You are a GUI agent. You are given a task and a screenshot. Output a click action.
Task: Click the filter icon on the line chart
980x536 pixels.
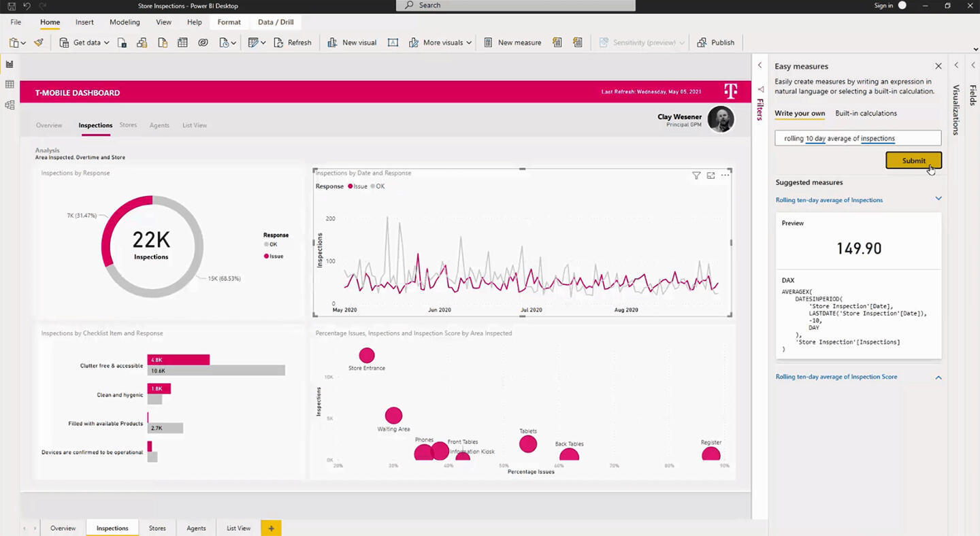pos(696,175)
